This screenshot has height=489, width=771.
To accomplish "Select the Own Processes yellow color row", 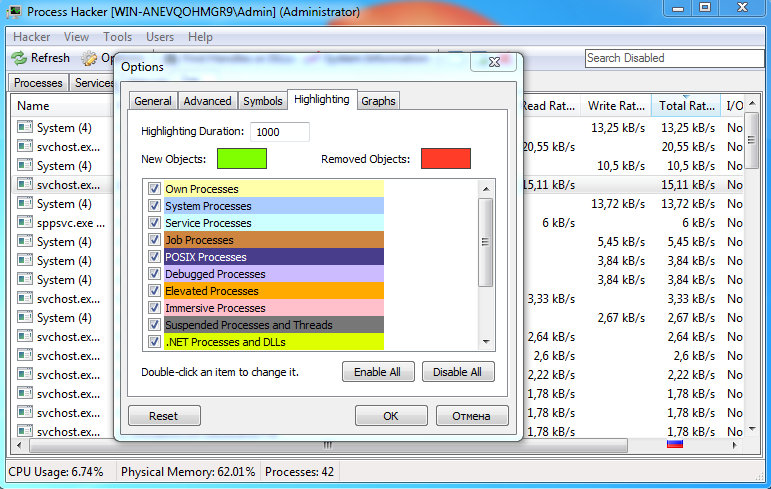I will [273, 188].
